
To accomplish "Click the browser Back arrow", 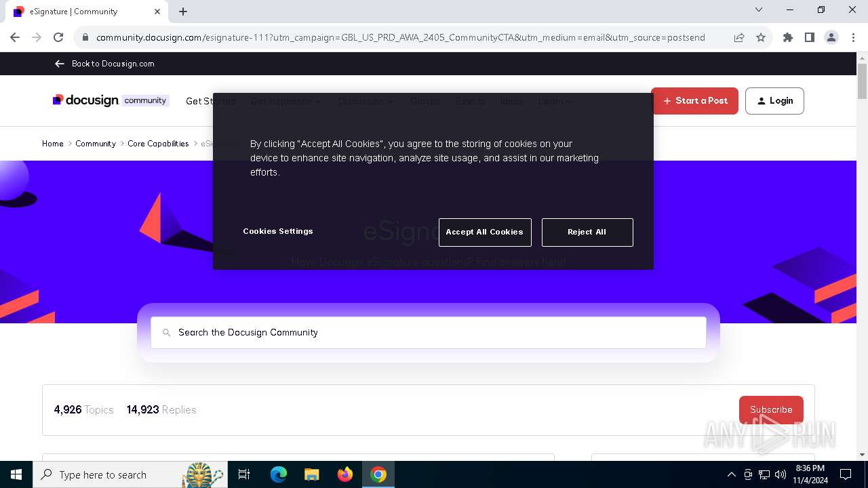I will click(x=15, y=37).
